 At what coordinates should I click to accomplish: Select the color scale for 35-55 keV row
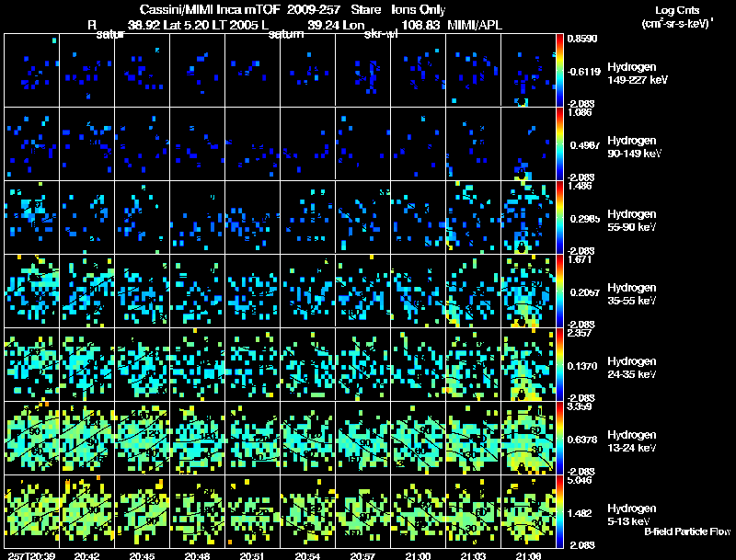pyautogui.click(x=560, y=291)
